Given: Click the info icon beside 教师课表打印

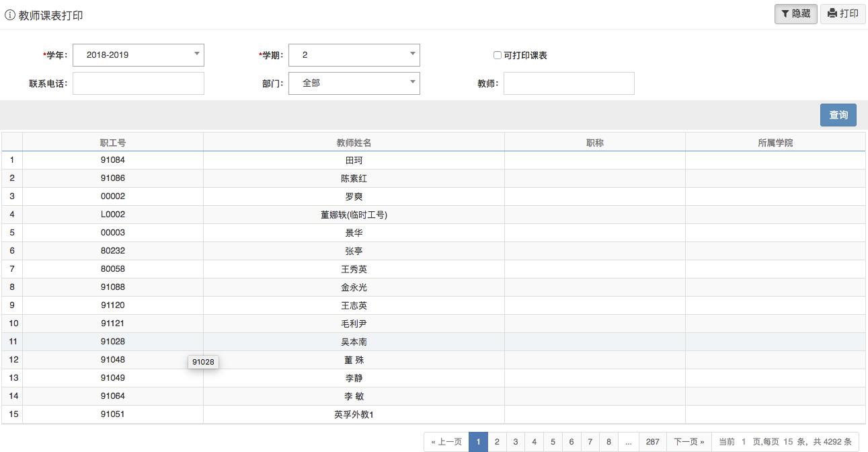Looking at the screenshot, I should click(7, 13).
